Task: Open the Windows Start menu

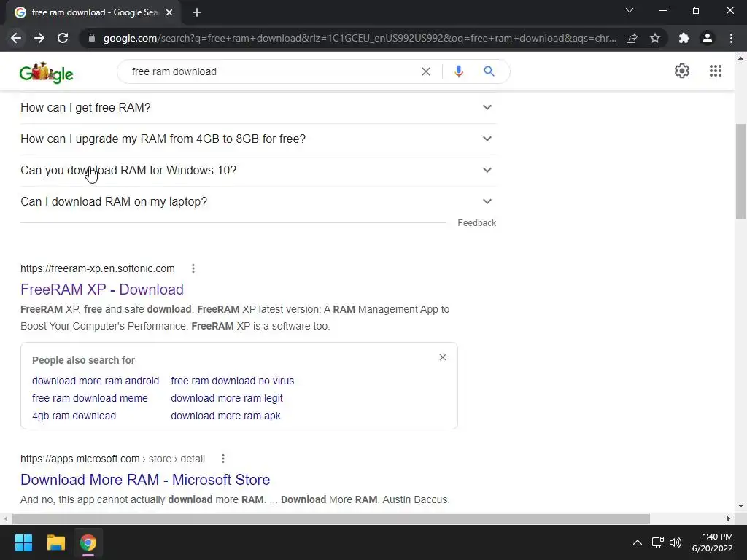Action: (23, 542)
